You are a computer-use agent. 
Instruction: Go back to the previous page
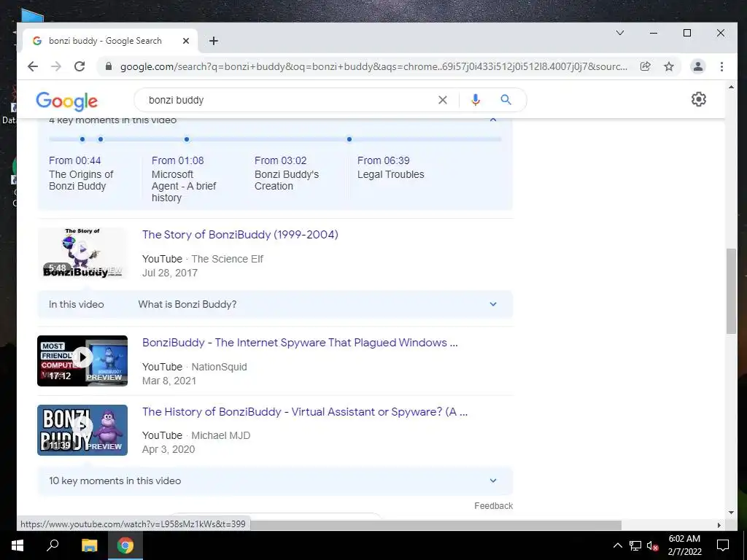pos(32,66)
